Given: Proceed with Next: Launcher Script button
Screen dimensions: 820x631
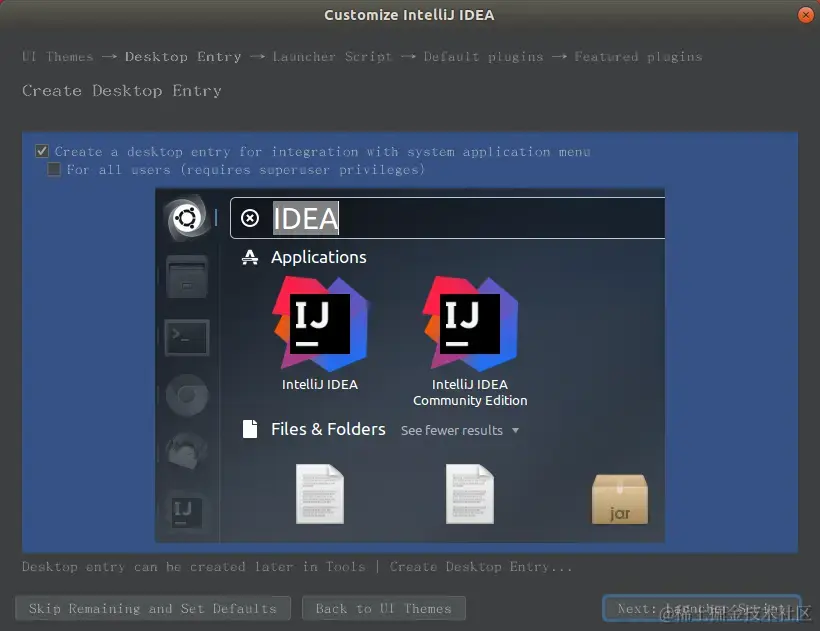Looking at the screenshot, I should [x=701, y=609].
